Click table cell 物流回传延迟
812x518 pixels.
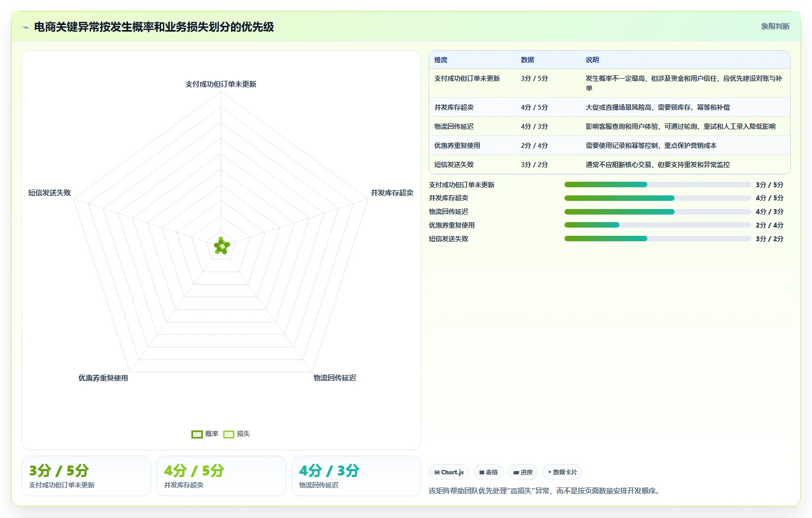tap(454, 127)
